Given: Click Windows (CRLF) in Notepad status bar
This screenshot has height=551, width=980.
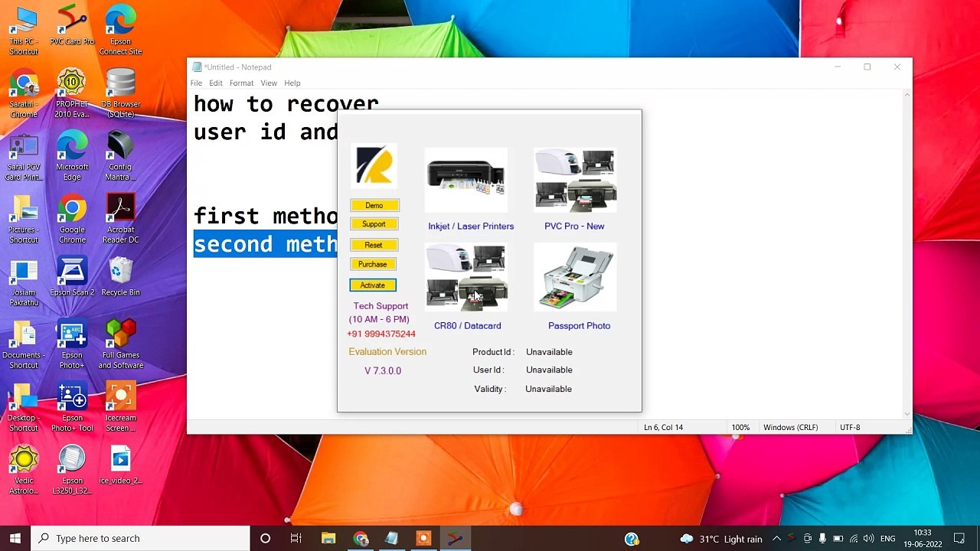Looking at the screenshot, I should (x=790, y=427).
